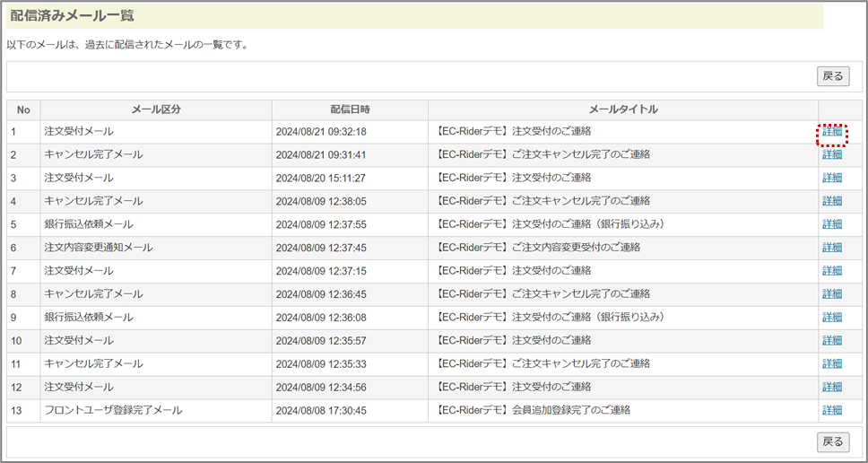
Task: Open 詳細 for the 2024/08/21 09:31:41 mail
Action: pyautogui.click(x=832, y=154)
